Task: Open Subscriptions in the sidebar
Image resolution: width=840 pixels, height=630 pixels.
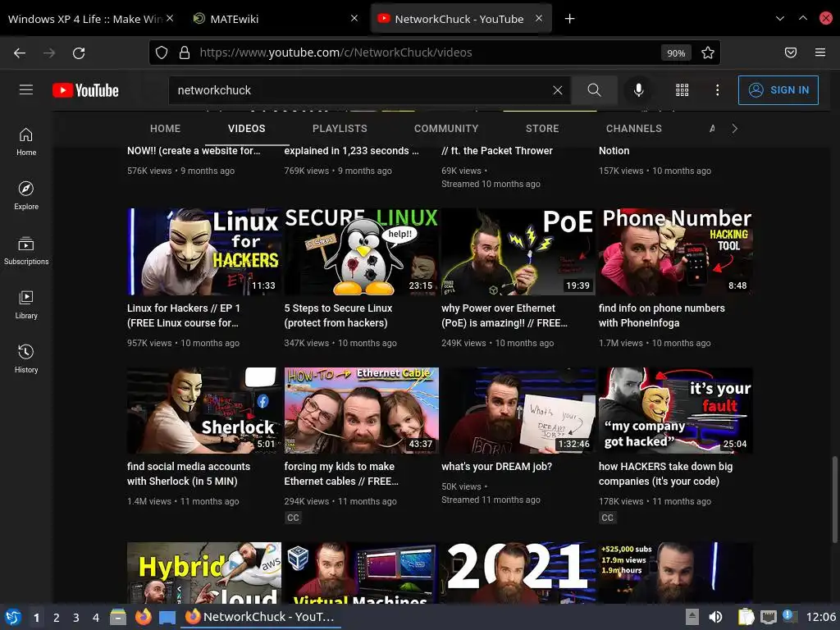Action: [x=26, y=251]
